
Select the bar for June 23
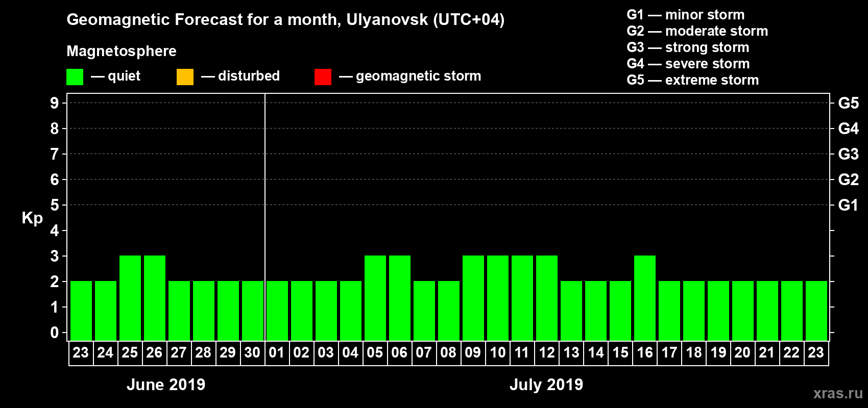pyautogui.click(x=81, y=311)
